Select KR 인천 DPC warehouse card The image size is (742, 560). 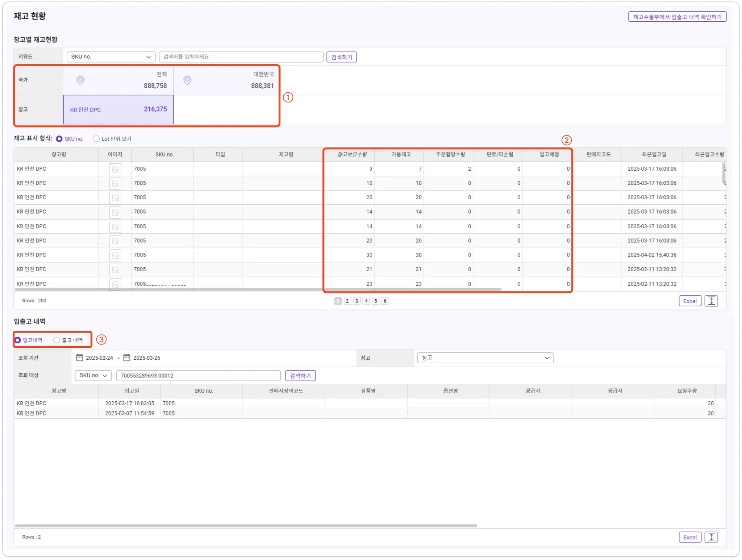click(118, 110)
